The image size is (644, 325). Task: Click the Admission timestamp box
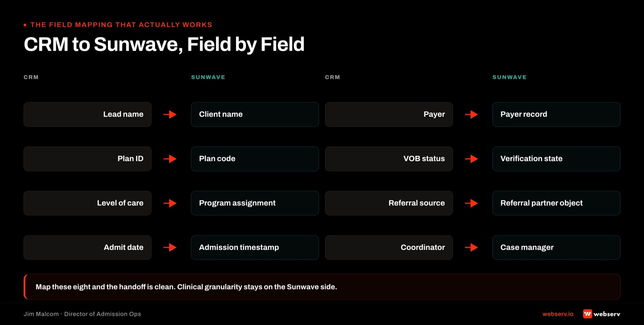pyautogui.click(x=255, y=248)
